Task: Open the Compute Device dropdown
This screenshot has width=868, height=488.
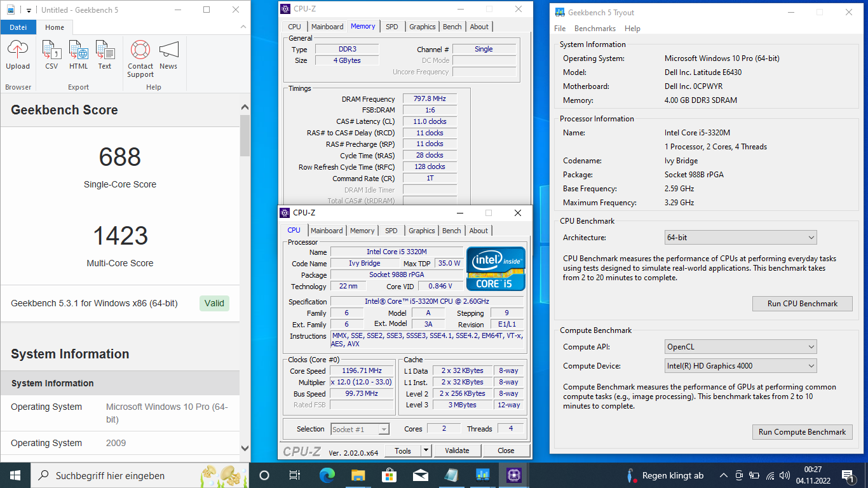Action: coord(740,366)
